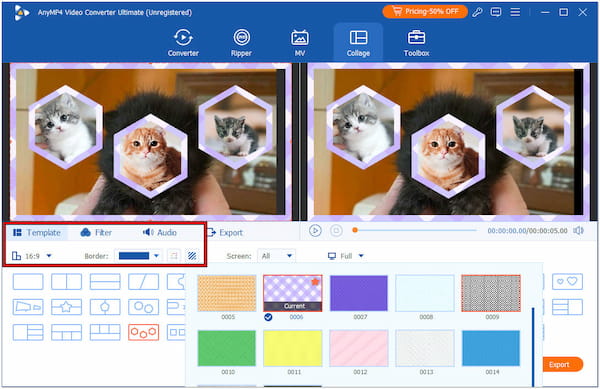This screenshot has width=600, height=389.
Task: Click the left gray kitten hexagon in left preview
Action: point(66,127)
